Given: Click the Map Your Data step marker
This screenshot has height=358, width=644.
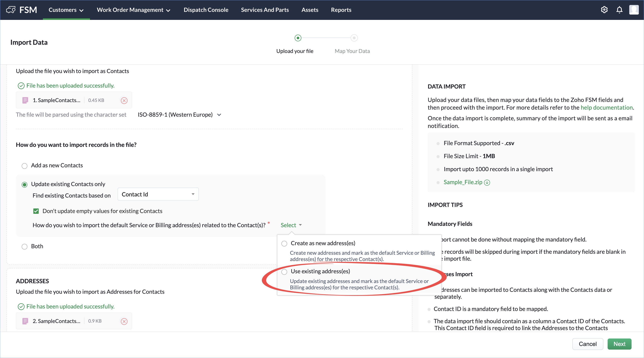Looking at the screenshot, I should [354, 38].
